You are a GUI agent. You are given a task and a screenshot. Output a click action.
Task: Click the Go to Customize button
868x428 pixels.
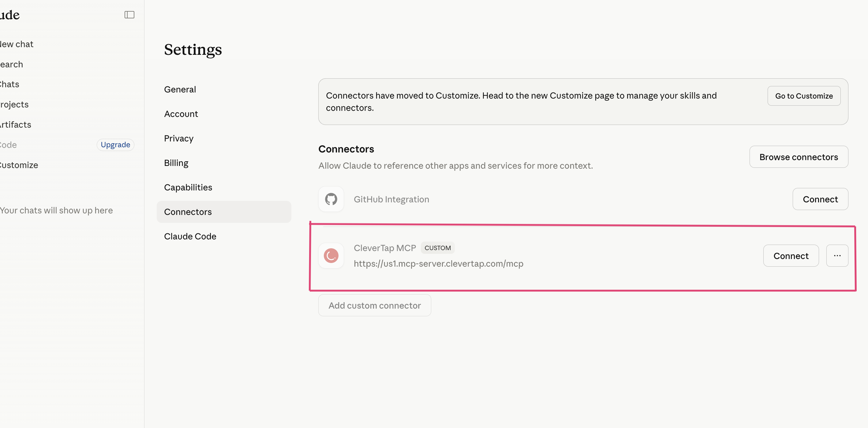point(804,96)
